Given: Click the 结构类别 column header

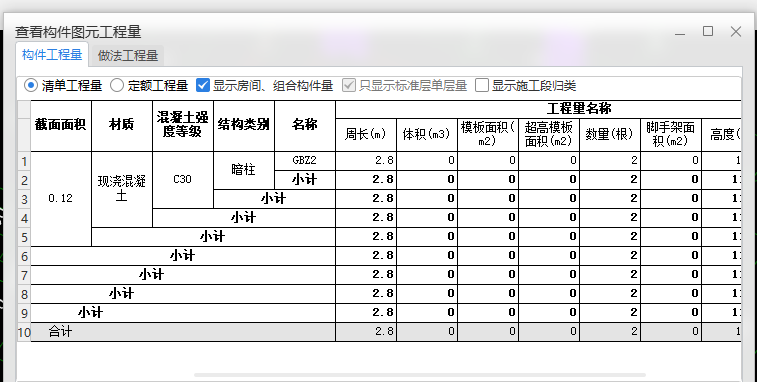Looking at the screenshot, I should coord(244,126).
